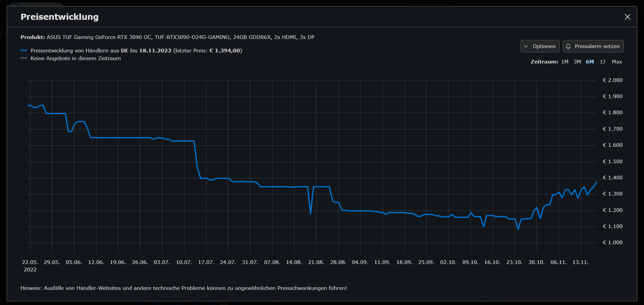Select the 1M Zeitraum option

tap(565, 62)
